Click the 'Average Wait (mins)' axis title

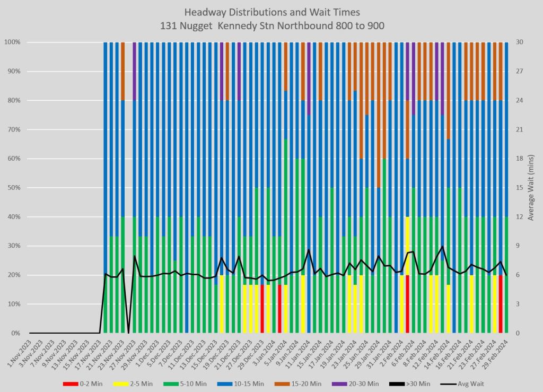coord(531,188)
